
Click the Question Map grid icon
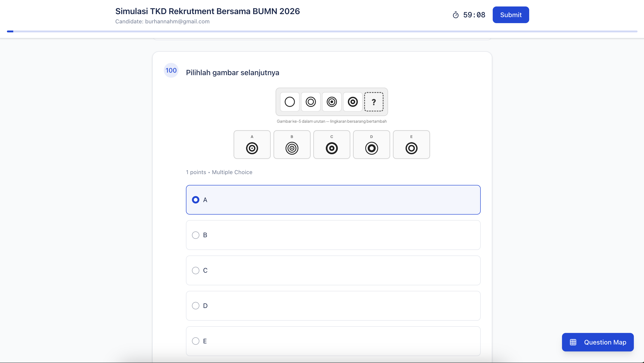tap(573, 342)
